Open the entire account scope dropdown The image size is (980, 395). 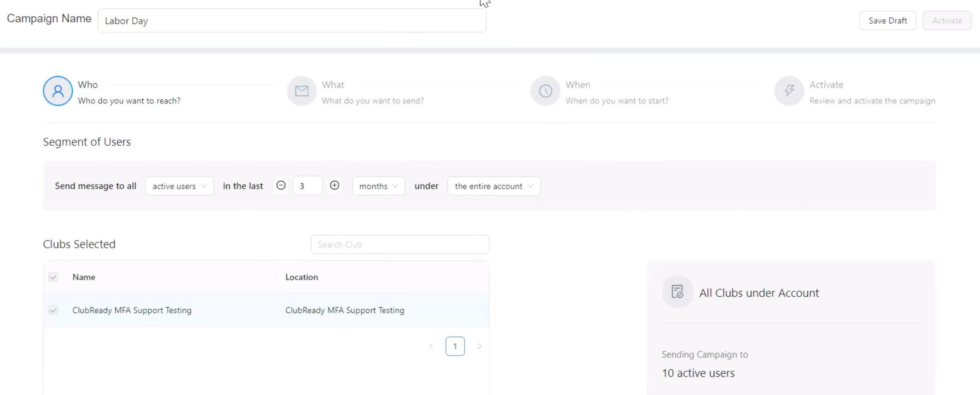tap(494, 186)
